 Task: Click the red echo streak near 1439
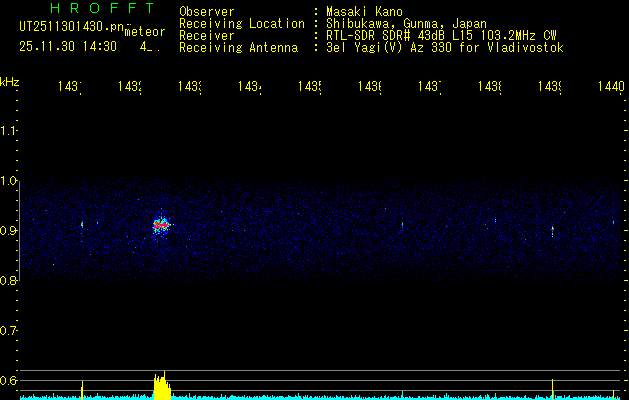pos(552,230)
